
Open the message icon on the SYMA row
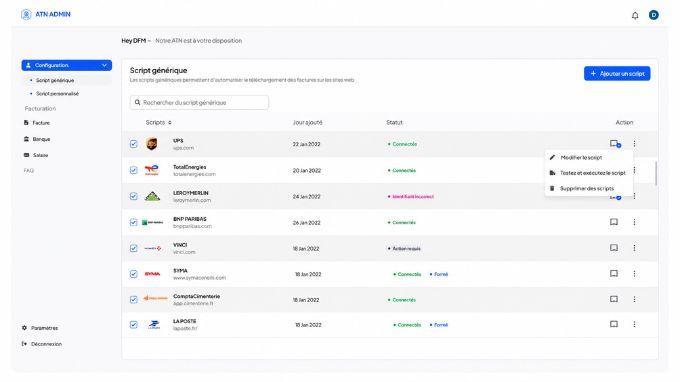[x=614, y=274]
